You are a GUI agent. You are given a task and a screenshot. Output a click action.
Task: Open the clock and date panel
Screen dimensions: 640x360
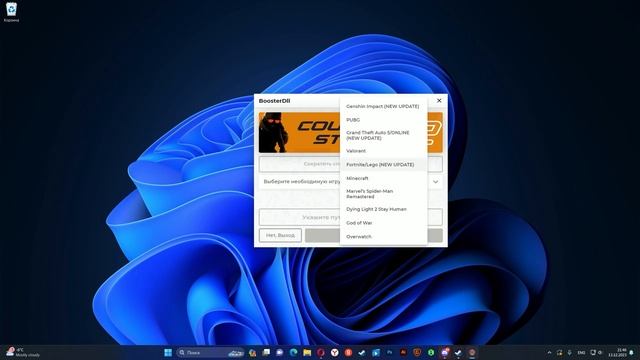pos(617,353)
